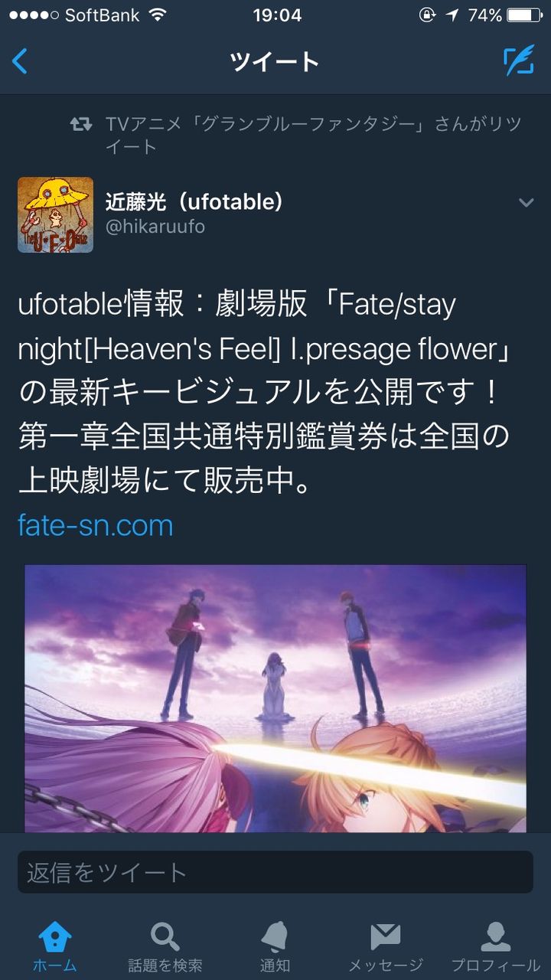Open the profile tab
The height and width of the screenshot is (980, 551).
coord(496,946)
